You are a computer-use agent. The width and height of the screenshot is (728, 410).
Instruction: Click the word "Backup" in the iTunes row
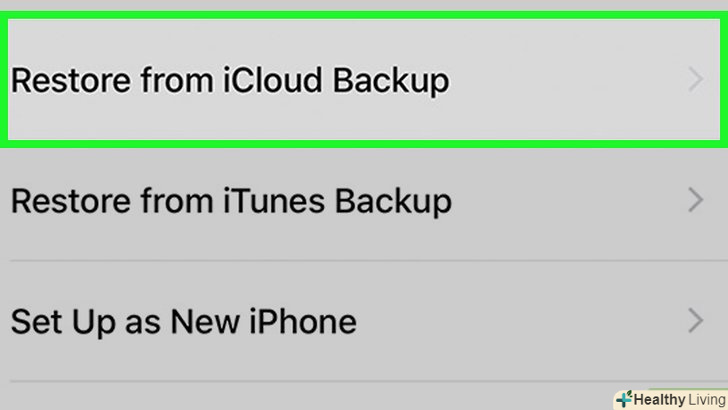(x=391, y=201)
